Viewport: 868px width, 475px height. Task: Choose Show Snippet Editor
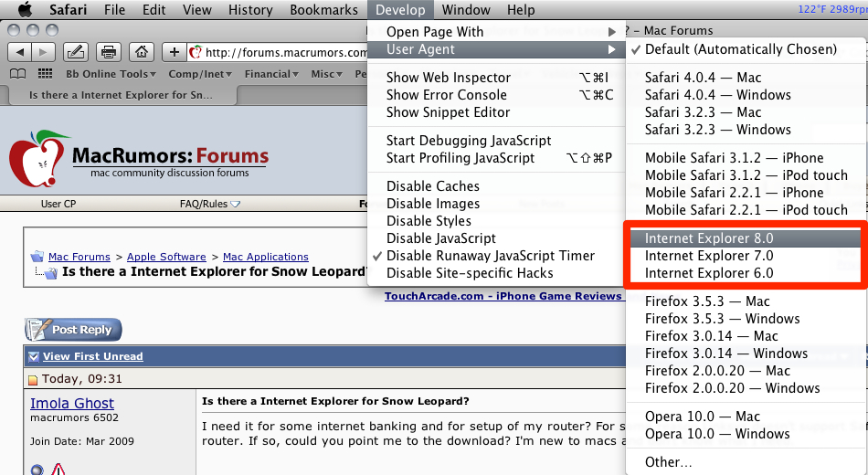pyautogui.click(x=496, y=112)
